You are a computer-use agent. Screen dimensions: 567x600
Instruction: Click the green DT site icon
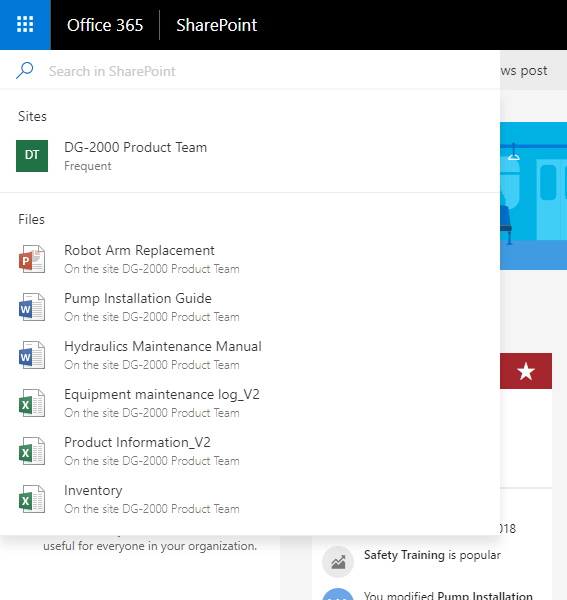(32, 156)
